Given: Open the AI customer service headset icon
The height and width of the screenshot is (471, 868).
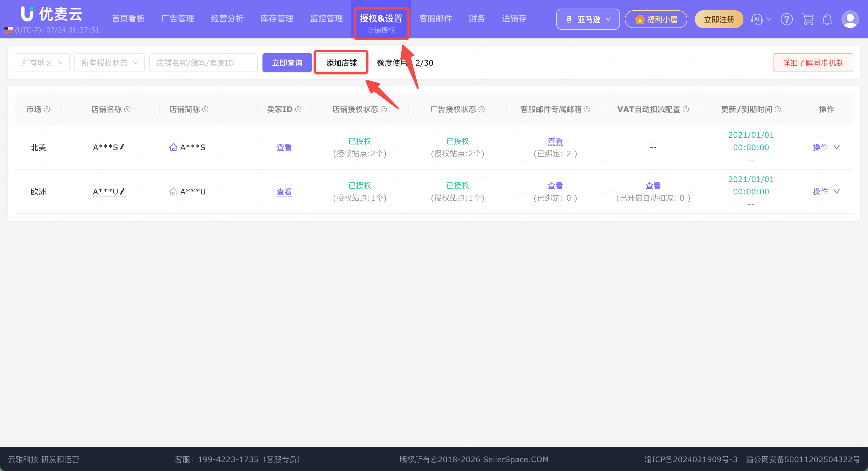Looking at the screenshot, I should tap(756, 19).
